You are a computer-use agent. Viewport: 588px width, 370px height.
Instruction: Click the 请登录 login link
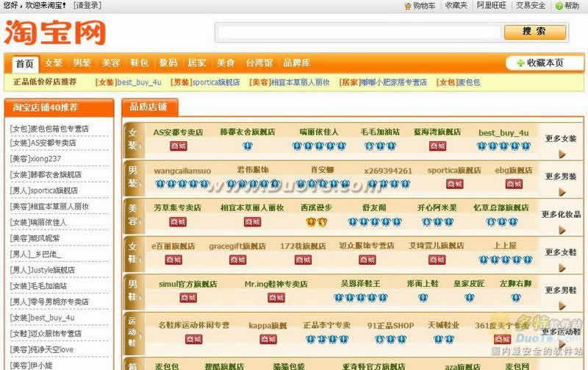[87, 6]
